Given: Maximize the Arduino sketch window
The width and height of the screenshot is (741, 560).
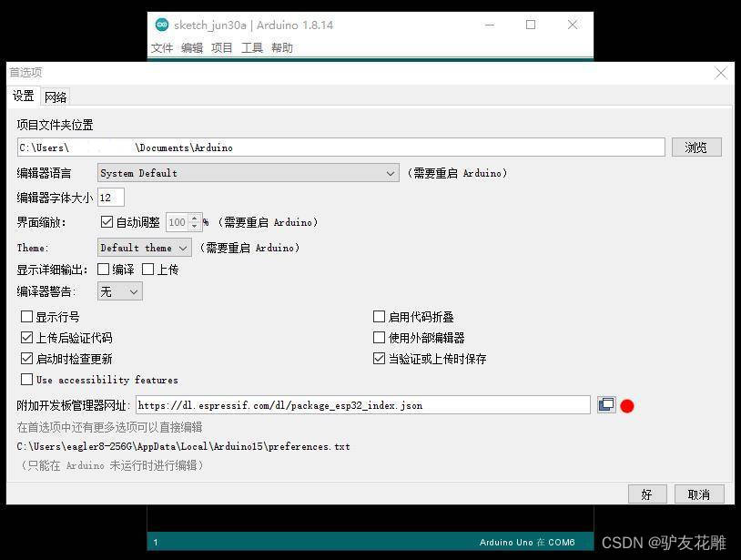Looking at the screenshot, I should 531,25.
